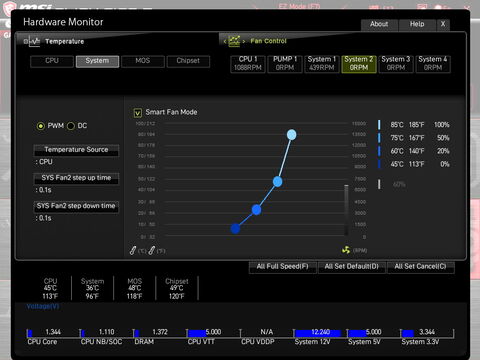Click the 60°C fan curve point
Image resolution: width=480 pixels, height=360 pixels.
(x=256, y=210)
